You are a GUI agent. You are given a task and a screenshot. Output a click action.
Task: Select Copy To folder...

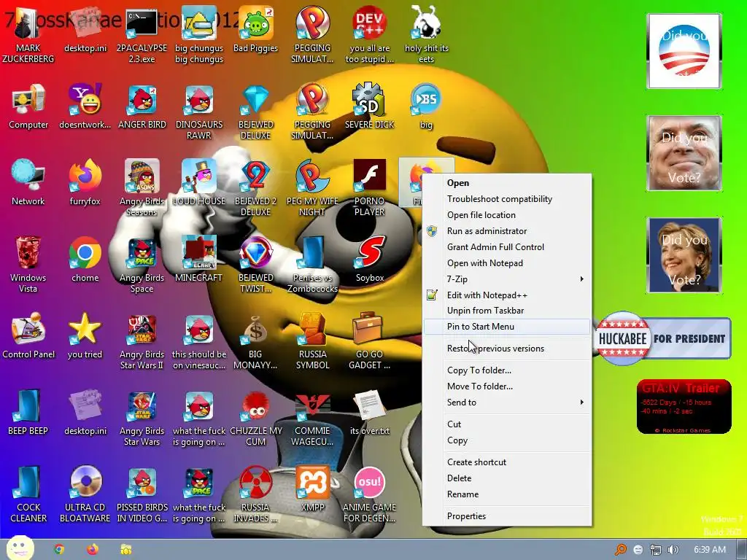[x=507, y=370]
